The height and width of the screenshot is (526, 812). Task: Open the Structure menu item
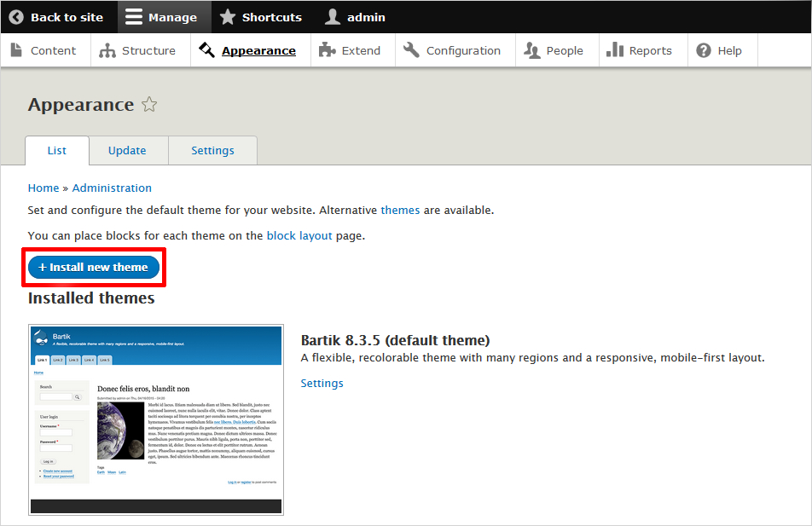(137, 50)
